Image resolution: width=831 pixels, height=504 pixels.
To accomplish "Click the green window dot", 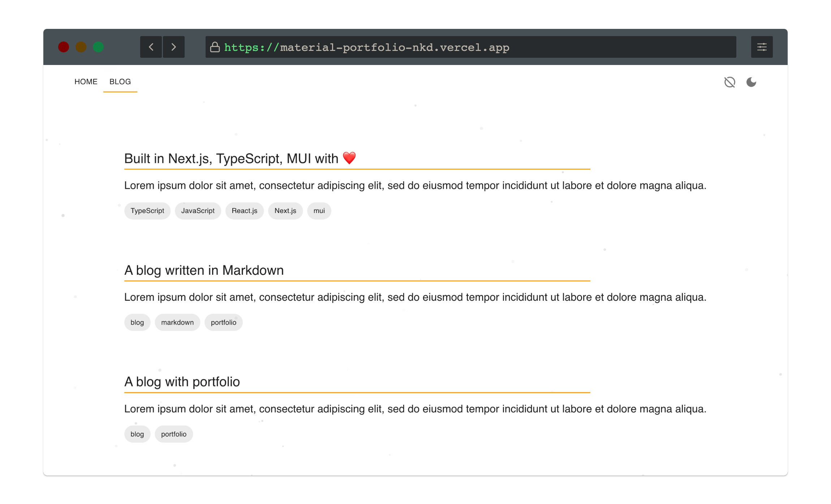I will pyautogui.click(x=98, y=47).
